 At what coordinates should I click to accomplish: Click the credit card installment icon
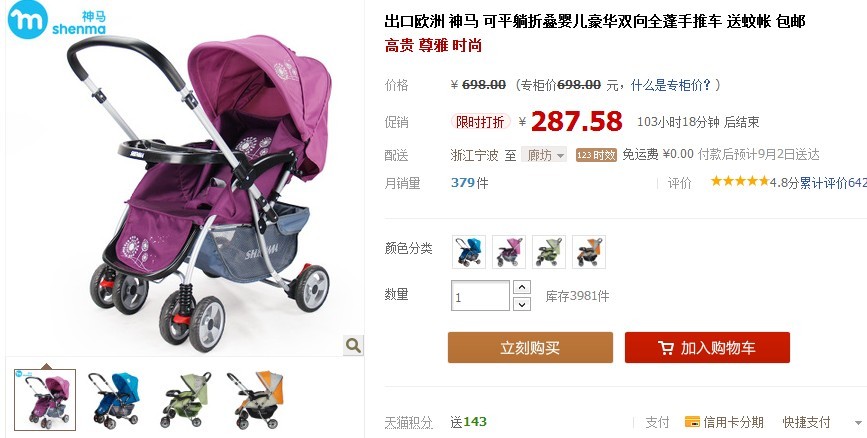coord(692,422)
